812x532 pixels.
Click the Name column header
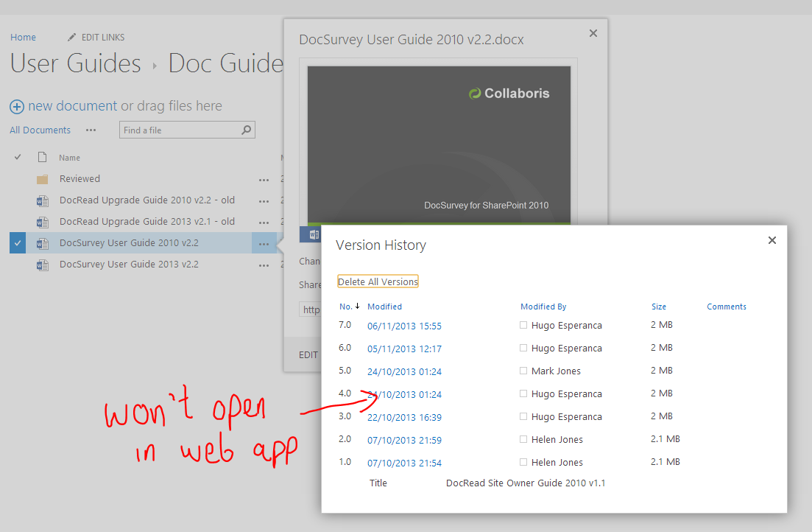69,158
